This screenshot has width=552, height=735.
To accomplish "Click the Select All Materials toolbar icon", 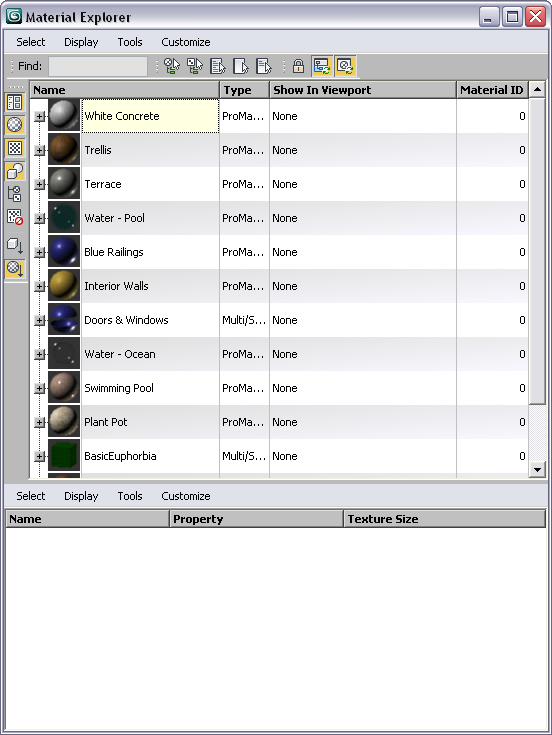I will [172, 66].
